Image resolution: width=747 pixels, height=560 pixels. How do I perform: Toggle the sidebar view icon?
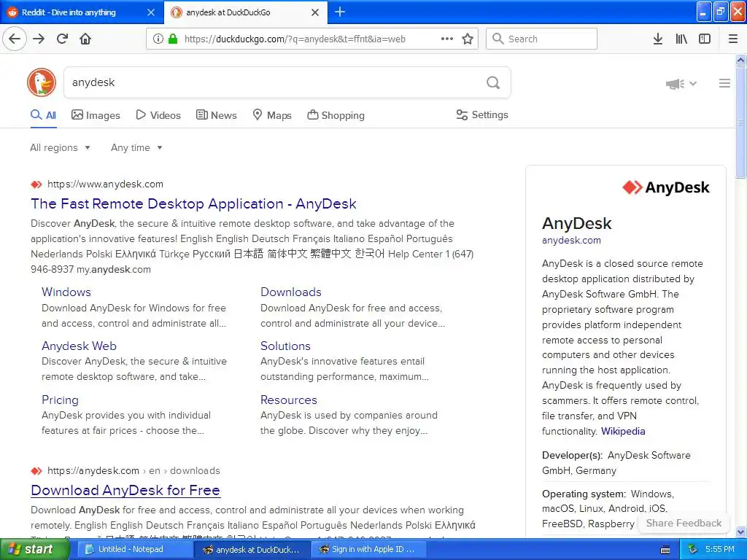click(x=705, y=39)
